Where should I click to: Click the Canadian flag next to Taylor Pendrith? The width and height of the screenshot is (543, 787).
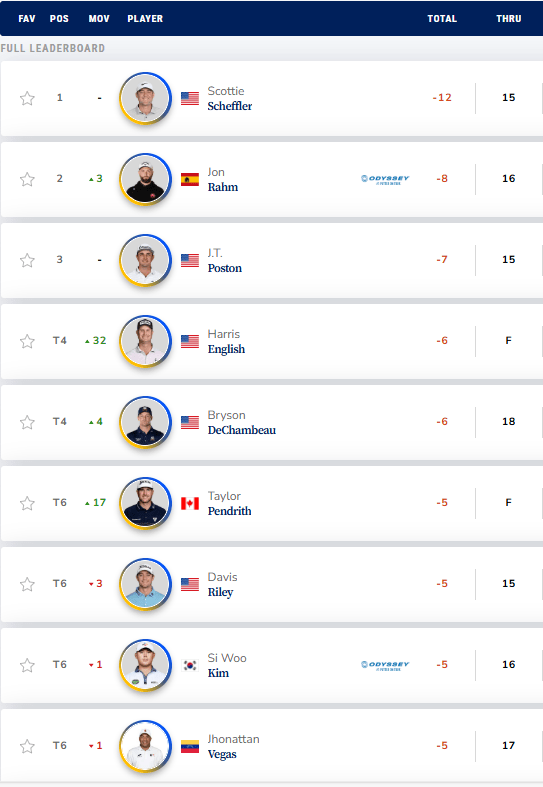190,503
